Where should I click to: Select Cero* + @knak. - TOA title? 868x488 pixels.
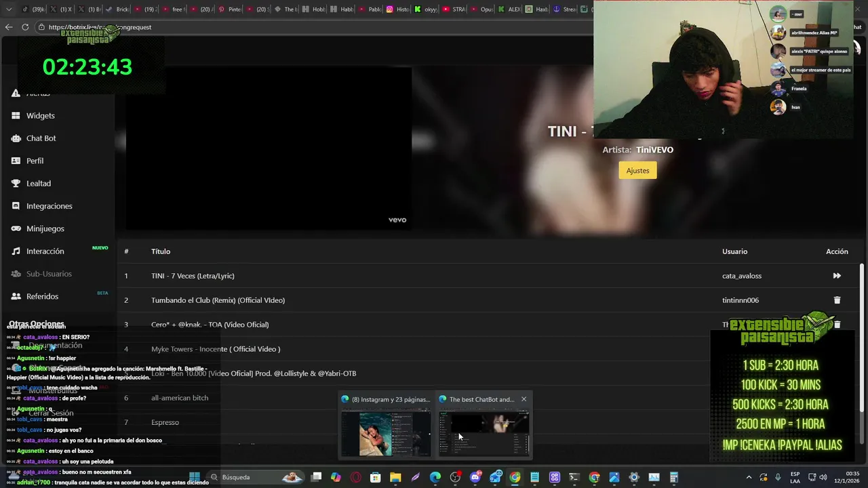pos(210,325)
